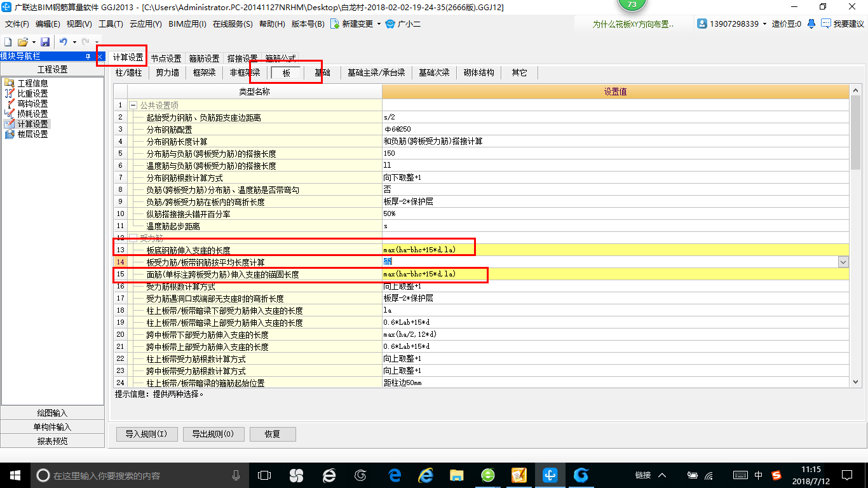The width and height of the screenshot is (868, 488).
Task: Collapse the 受力筋 group in row 12
Action: 133,238
